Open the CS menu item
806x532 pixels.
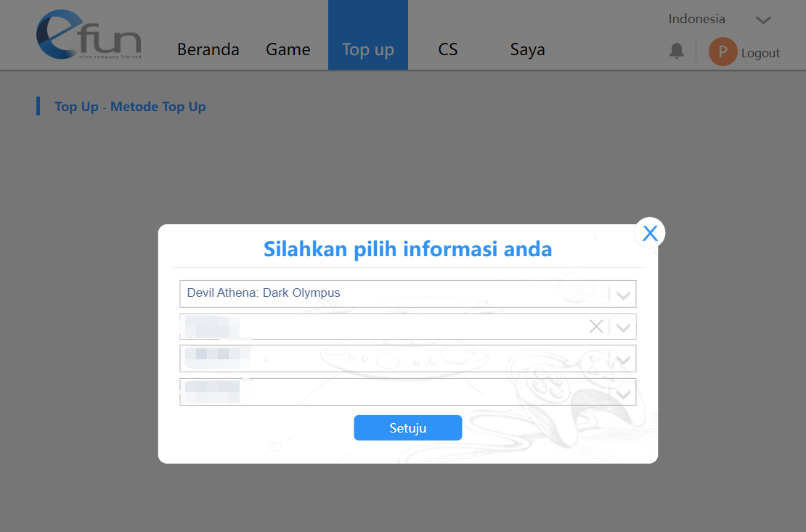pos(448,49)
